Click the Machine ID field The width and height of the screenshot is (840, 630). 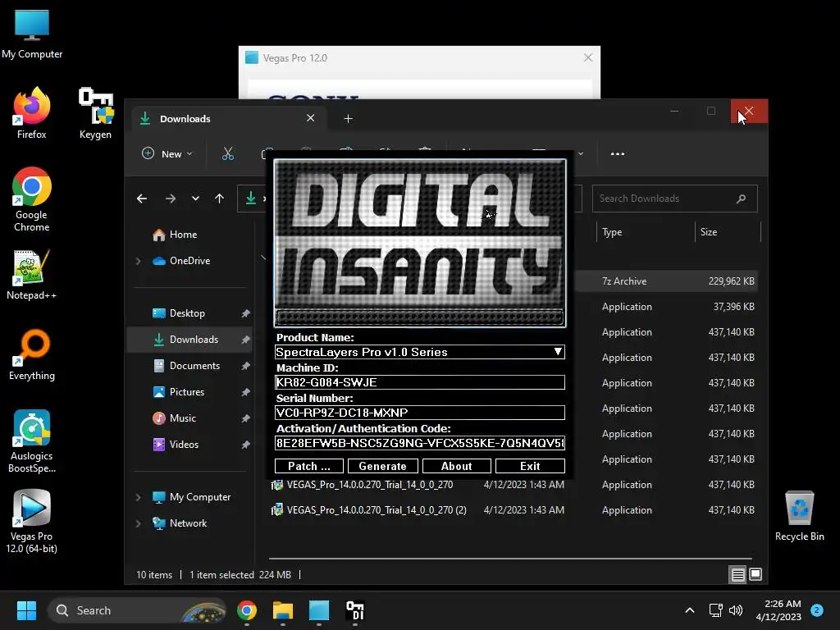[420, 382]
